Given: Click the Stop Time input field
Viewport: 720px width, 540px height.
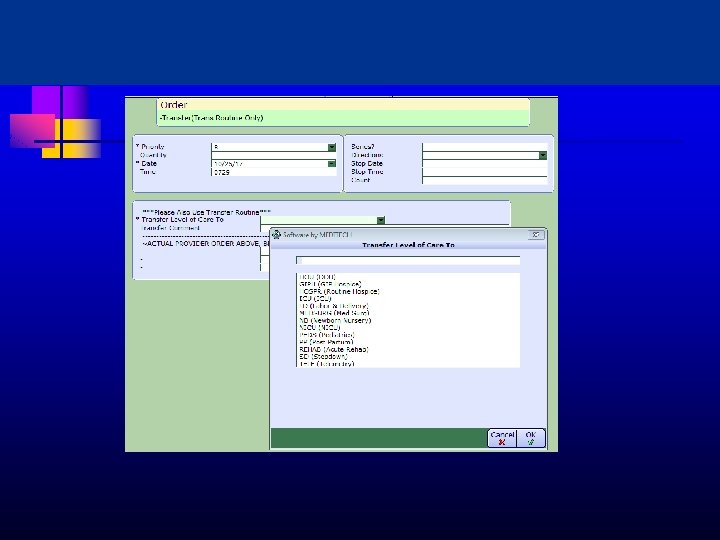Looking at the screenshot, I should tap(484, 172).
